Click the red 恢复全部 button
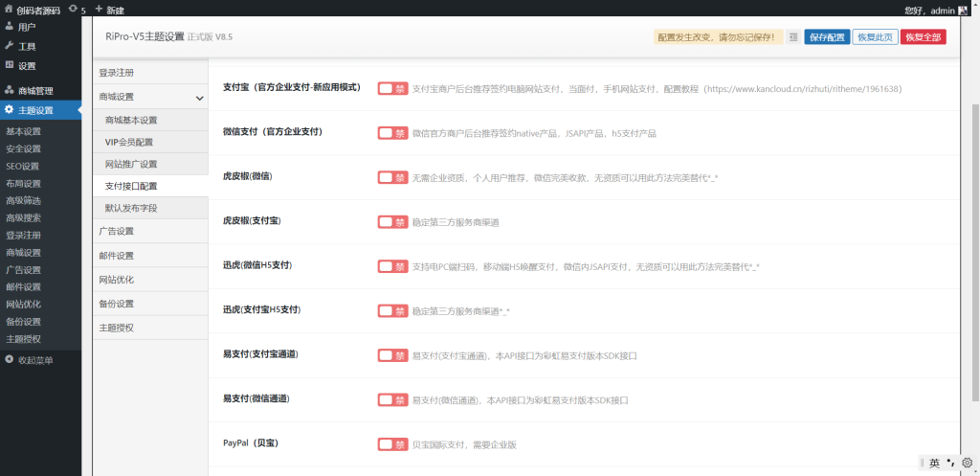Image resolution: width=980 pixels, height=476 pixels. [x=923, y=37]
